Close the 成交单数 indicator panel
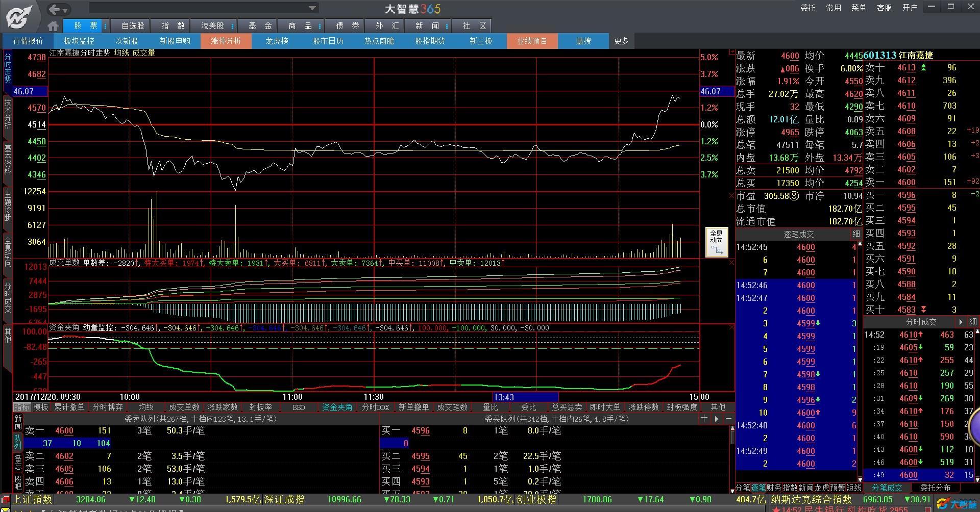 (731, 263)
